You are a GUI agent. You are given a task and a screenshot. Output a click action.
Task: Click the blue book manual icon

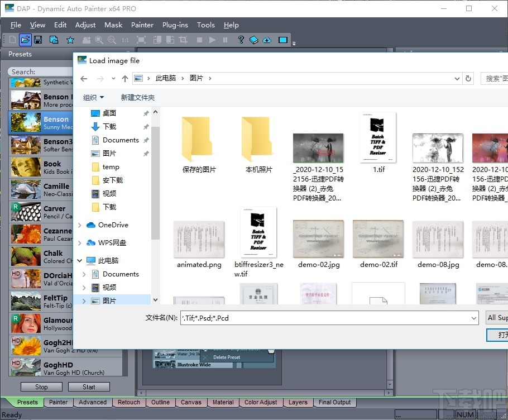point(253,40)
